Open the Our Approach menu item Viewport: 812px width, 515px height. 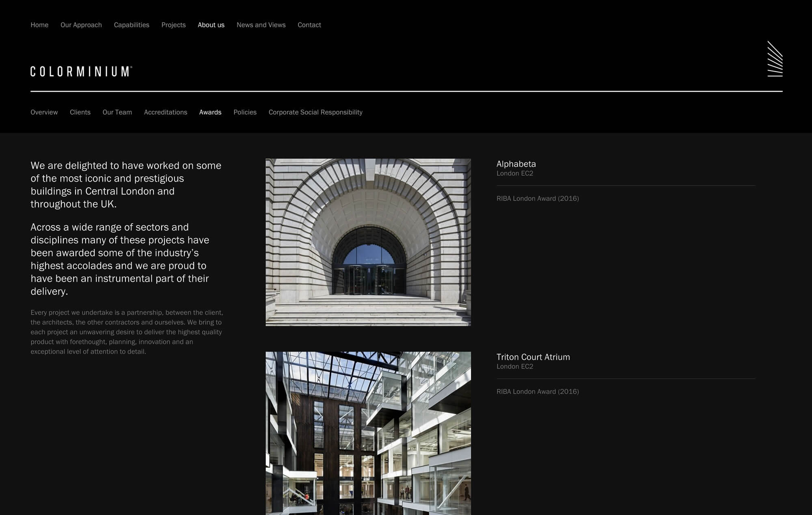(81, 25)
